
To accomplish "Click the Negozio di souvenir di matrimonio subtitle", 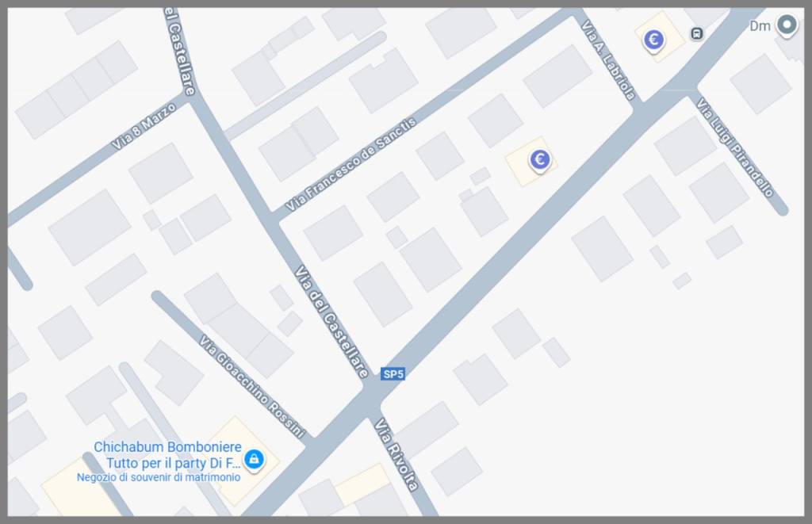I will (159, 477).
